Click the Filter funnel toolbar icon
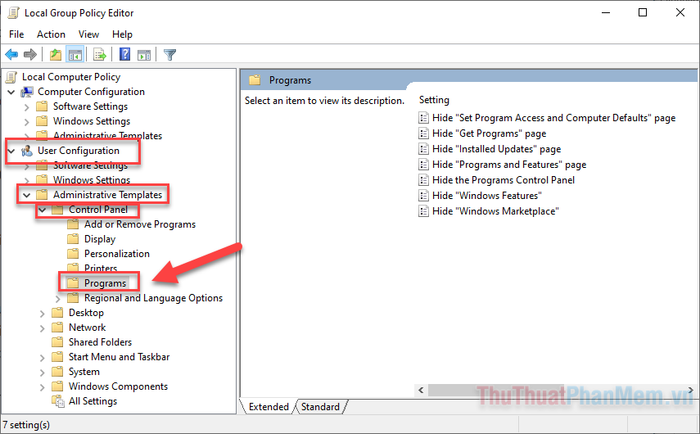Viewport: 700px width, 434px height. (x=170, y=55)
